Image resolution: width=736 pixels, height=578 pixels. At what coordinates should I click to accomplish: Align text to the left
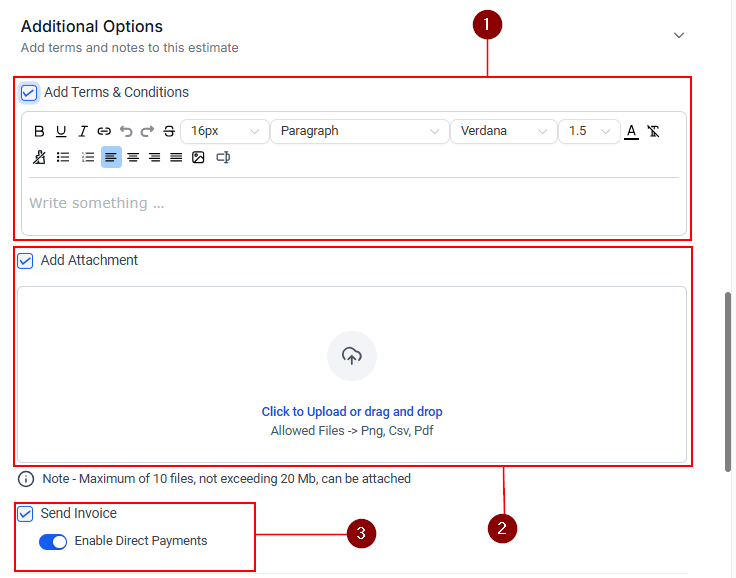tap(111, 157)
